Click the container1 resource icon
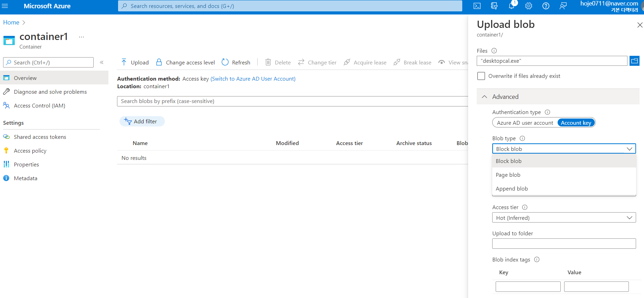The height and width of the screenshot is (298, 644). 9,41
